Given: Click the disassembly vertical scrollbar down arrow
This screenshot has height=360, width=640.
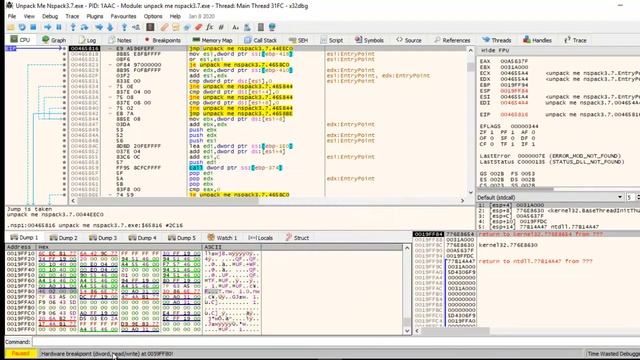Looking at the screenshot, I should pos(470,192).
